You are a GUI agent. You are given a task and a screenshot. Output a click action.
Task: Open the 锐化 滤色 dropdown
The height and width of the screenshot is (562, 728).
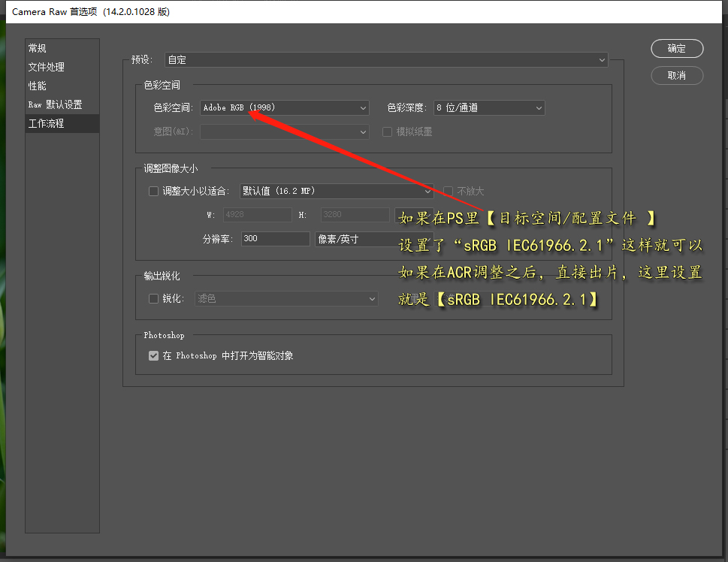click(x=286, y=298)
